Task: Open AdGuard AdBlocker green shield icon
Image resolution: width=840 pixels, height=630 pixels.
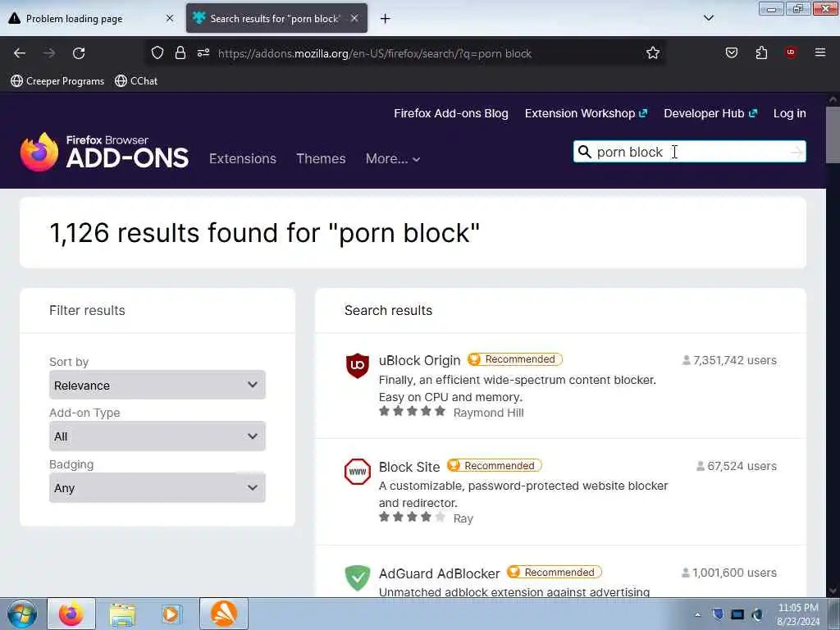Action: tap(358, 578)
